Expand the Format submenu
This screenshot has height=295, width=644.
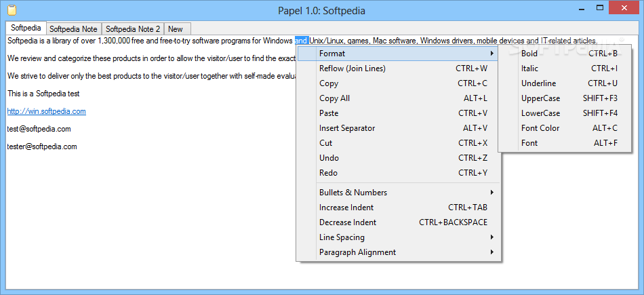coord(397,54)
